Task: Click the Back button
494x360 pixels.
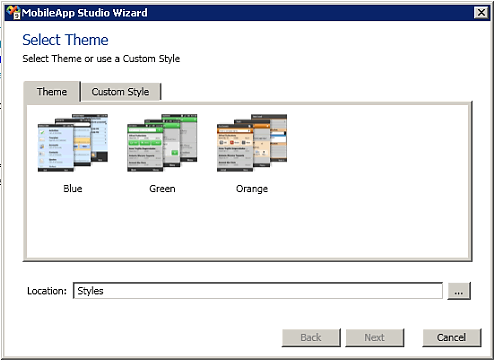Action: [x=311, y=338]
